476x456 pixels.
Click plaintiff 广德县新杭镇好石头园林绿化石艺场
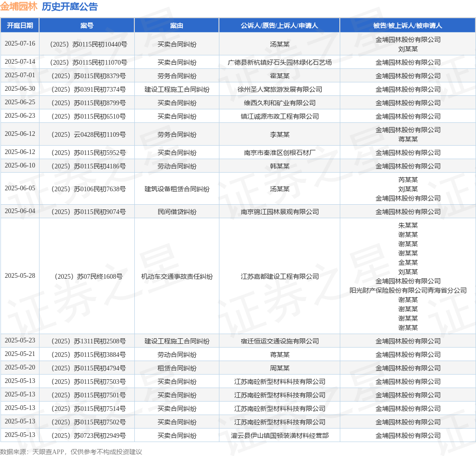(279, 62)
